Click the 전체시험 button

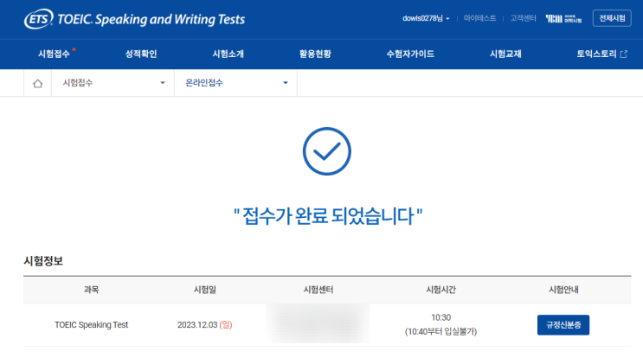click(x=612, y=18)
